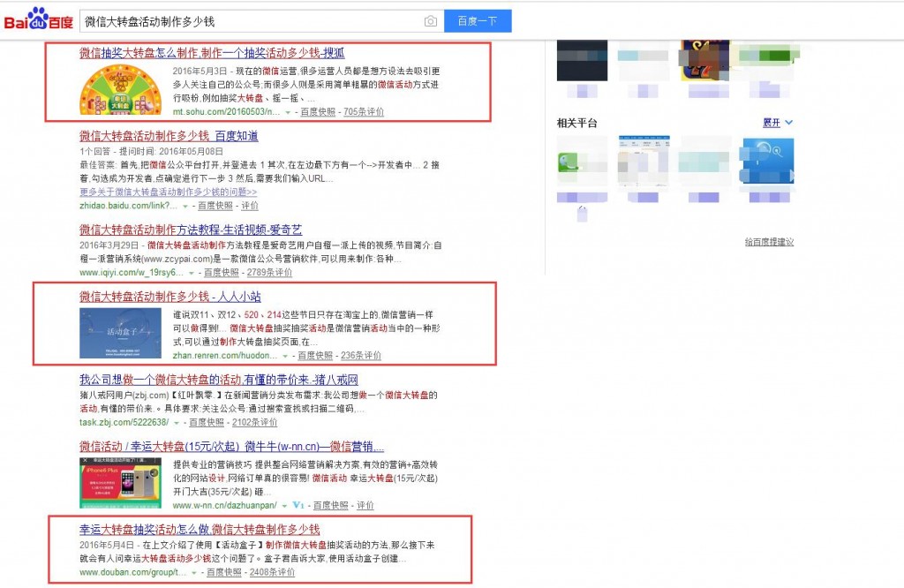Expand dropdown arrow beside www.douban.com URL
This screenshot has height=588, width=904.
(x=194, y=573)
